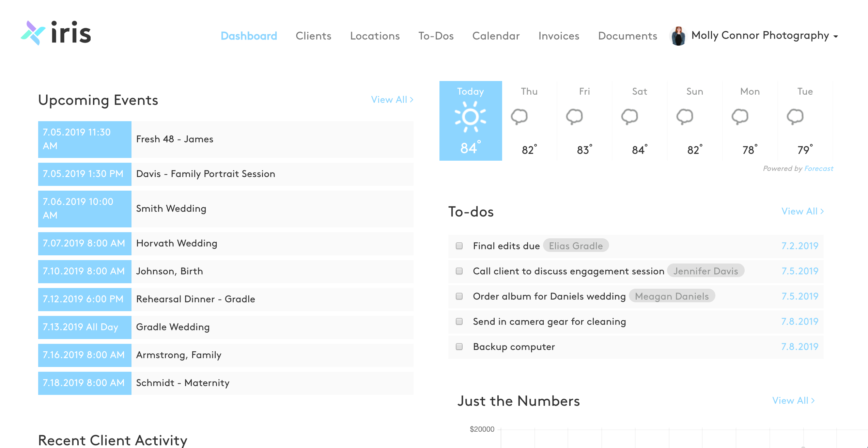Click Saturday's cloud forecast icon
Viewport: 868px width, 448px height.
[x=630, y=117]
